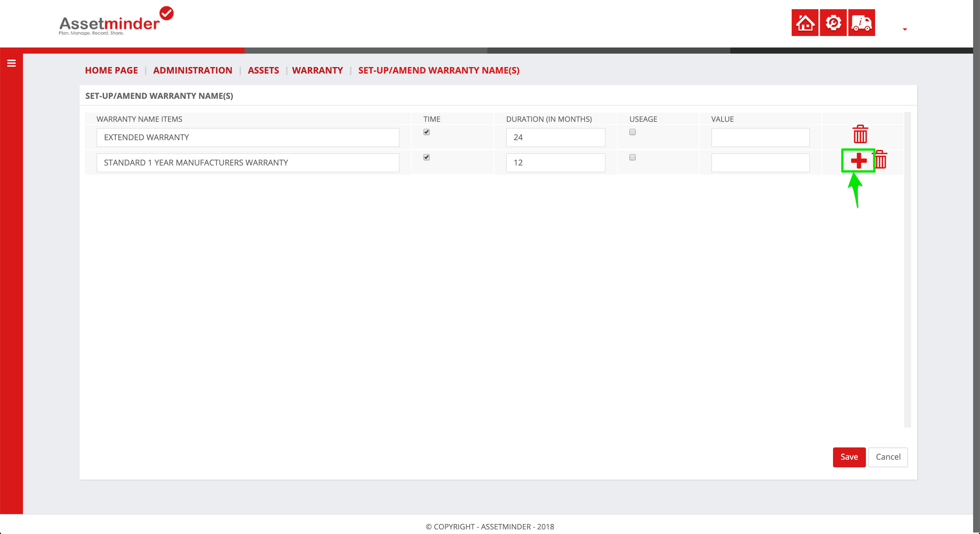Click the browser page scrollbar
Image resolution: width=980 pixels, height=534 pixels.
977,267
